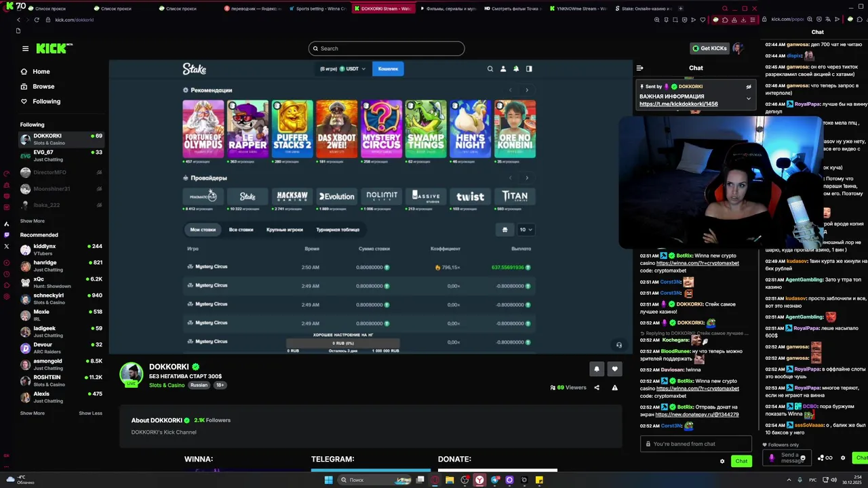Viewport: 868px width, 488px height.
Task: Open Windows Start menu
Action: point(328,480)
